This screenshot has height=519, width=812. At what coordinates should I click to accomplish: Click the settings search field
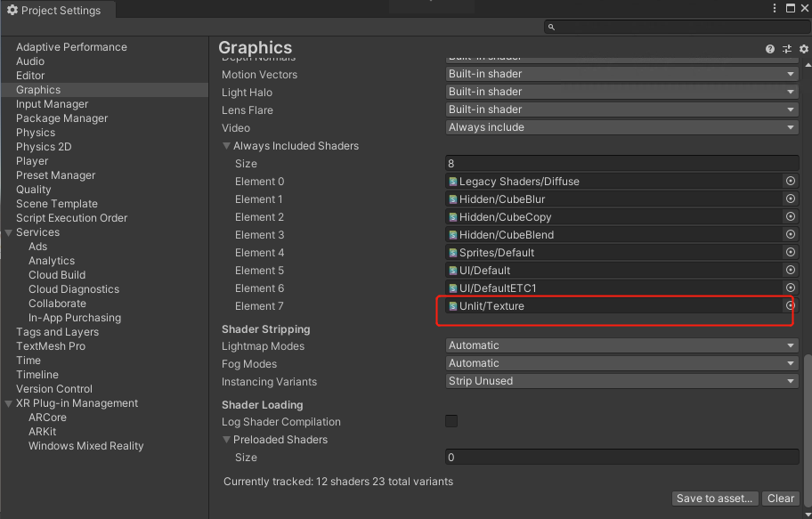(x=676, y=27)
